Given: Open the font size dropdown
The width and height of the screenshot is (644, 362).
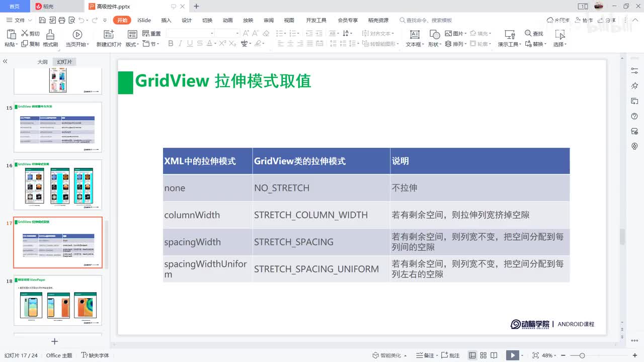Looking at the screenshot, I should click(237, 33).
